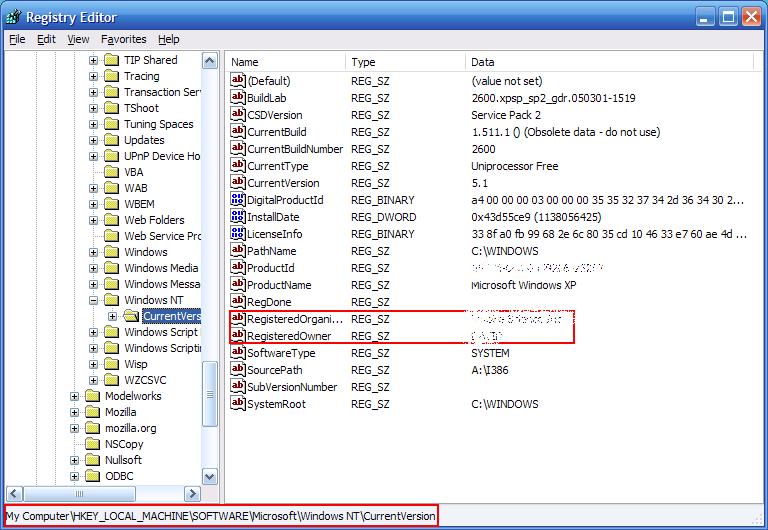Screen dimensions: 768x530
Task: Open the Help menu
Action: (168, 39)
